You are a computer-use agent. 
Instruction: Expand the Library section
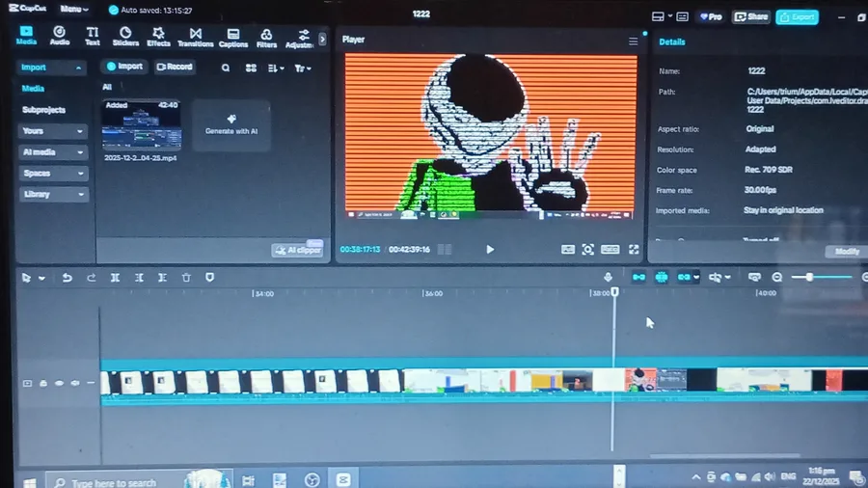[53, 194]
